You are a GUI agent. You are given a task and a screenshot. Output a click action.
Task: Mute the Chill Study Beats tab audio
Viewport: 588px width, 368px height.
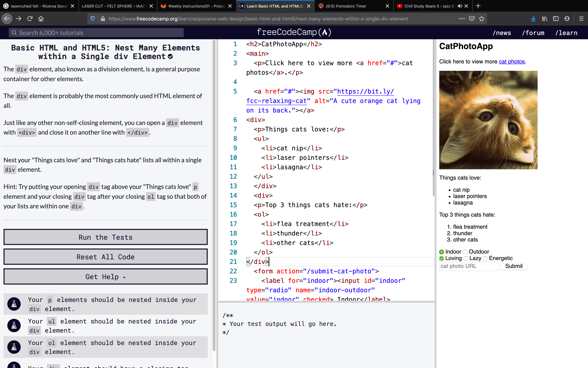click(x=460, y=6)
